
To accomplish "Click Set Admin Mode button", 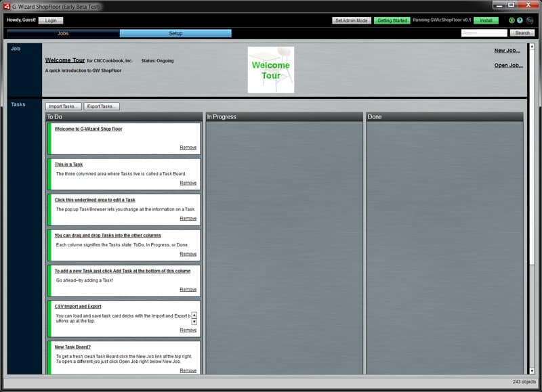I will (352, 20).
